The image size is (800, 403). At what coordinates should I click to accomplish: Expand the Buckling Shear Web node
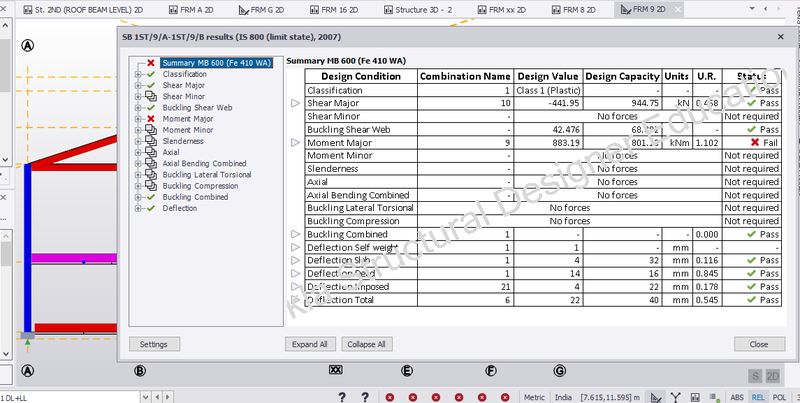137,108
